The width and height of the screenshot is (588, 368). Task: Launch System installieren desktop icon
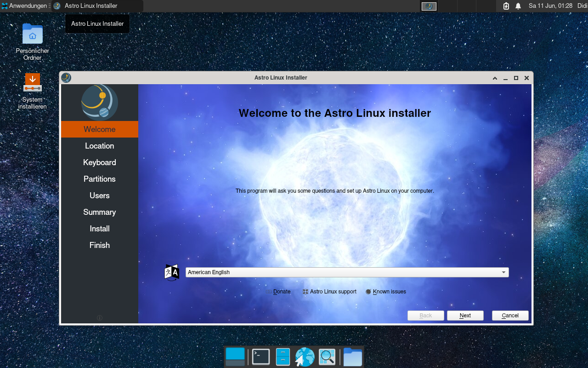tap(32, 91)
